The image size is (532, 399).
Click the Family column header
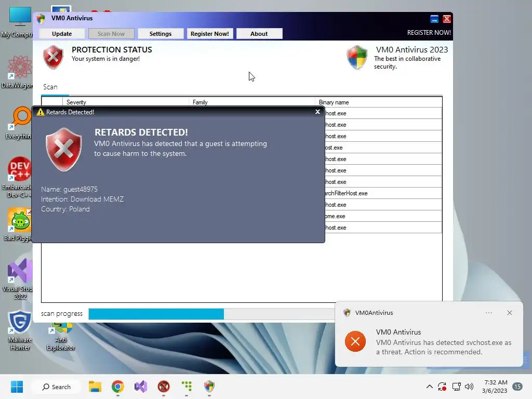click(x=252, y=102)
